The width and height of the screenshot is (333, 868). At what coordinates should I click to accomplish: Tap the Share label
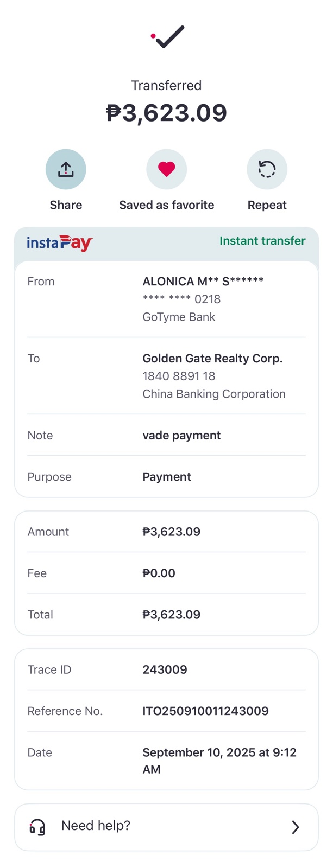coord(66,205)
